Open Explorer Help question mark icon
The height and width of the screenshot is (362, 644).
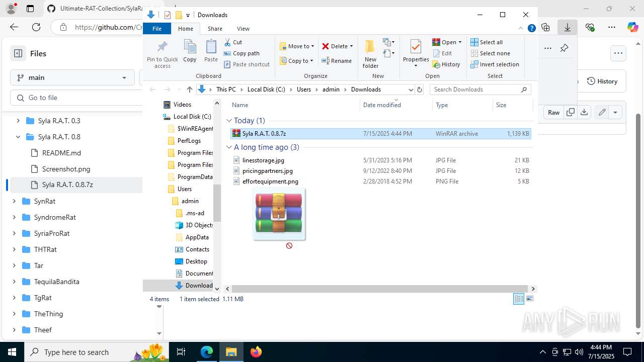tap(531, 29)
